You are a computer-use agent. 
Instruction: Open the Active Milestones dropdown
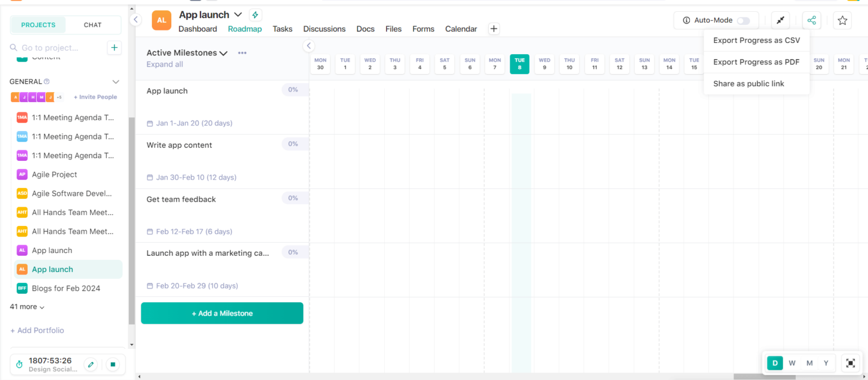pos(223,53)
